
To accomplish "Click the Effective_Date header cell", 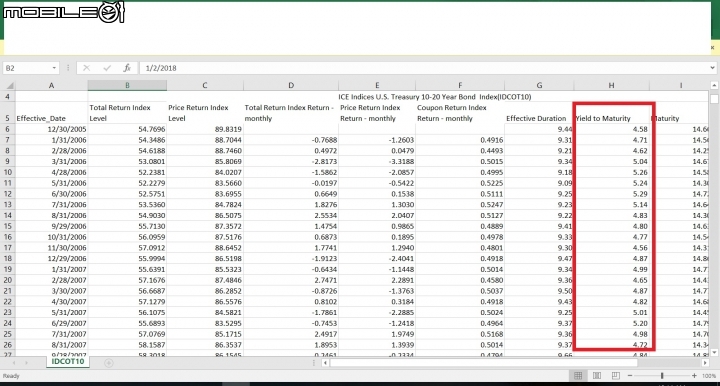I will tap(51, 113).
